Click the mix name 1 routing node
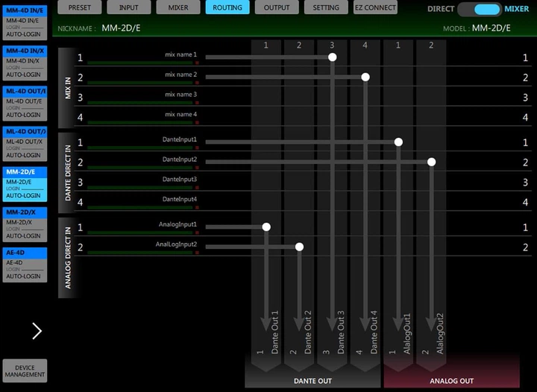The width and height of the screenshot is (537, 392). (x=332, y=57)
